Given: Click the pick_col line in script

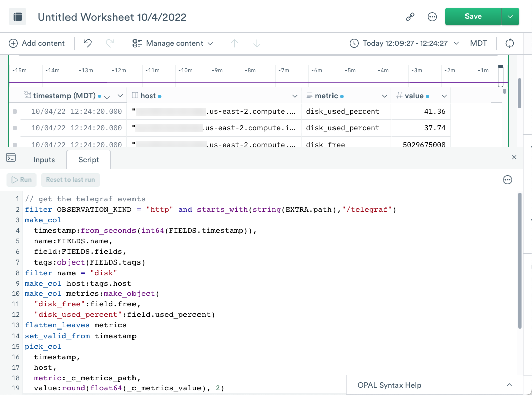Looking at the screenshot, I should [x=43, y=347].
